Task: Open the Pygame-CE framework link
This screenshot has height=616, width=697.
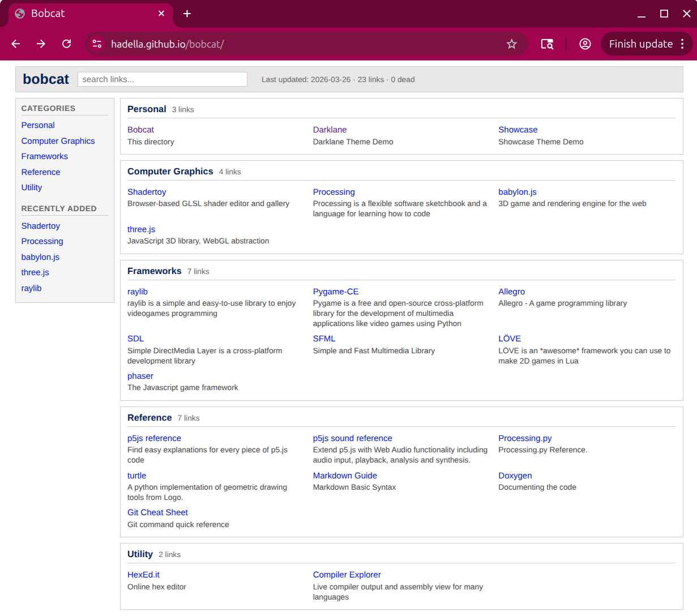Action: [x=336, y=291]
